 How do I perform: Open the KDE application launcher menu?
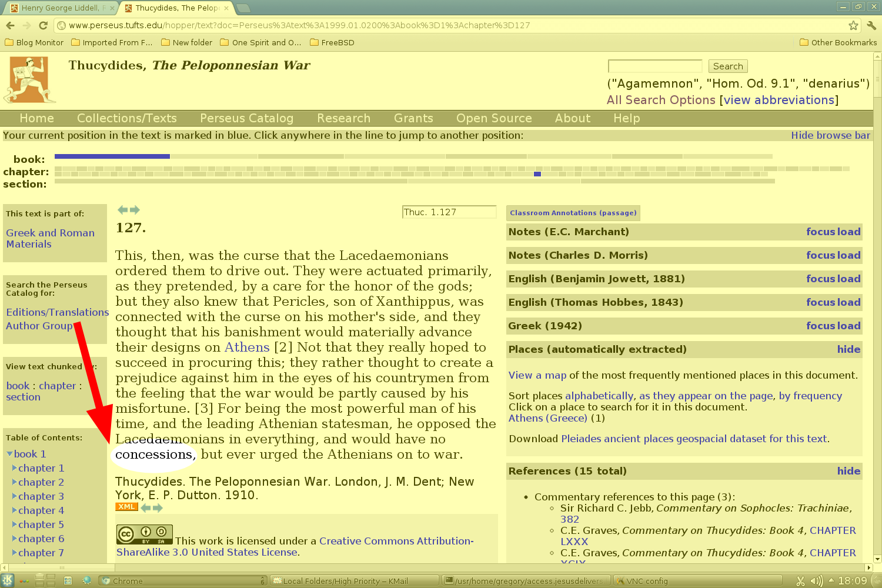[8, 580]
